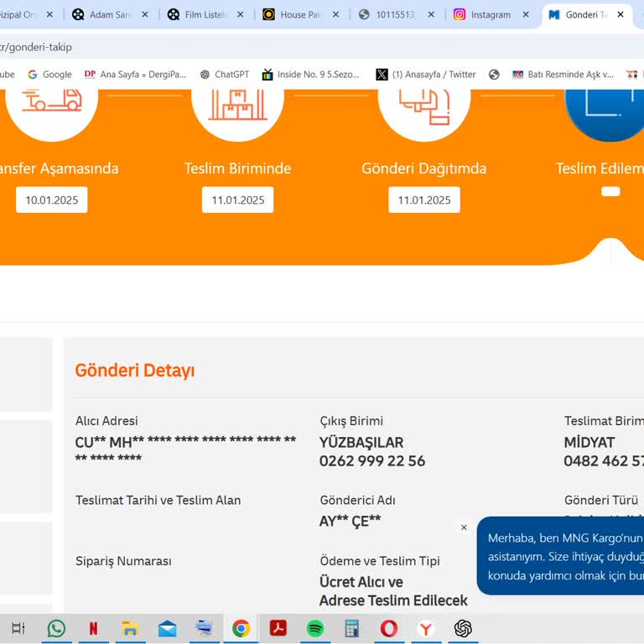Open the globe-icon bookmark after Twitter
The image size is (644, 644).
[494, 75]
